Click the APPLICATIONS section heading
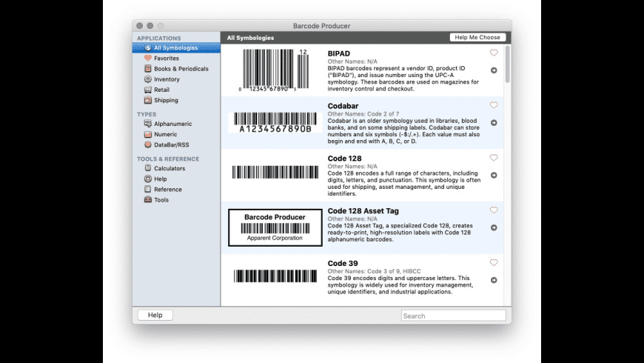644x363 pixels. pos(158,38)
